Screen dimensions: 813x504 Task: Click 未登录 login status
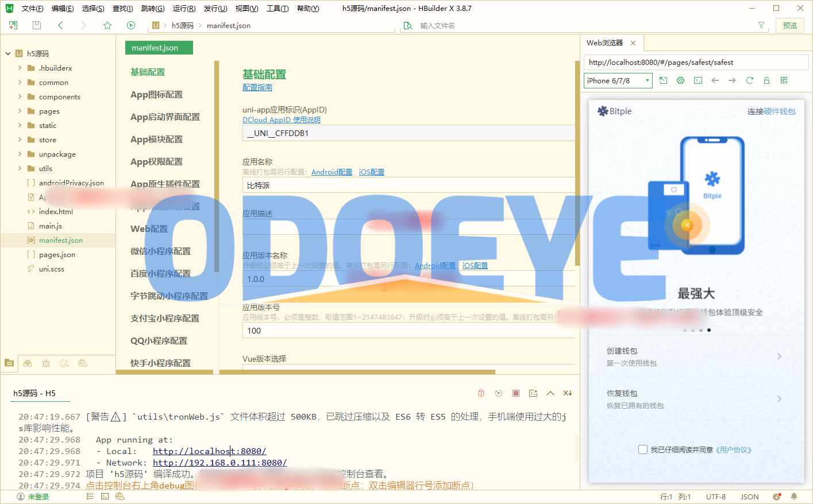tap(33, 497)
